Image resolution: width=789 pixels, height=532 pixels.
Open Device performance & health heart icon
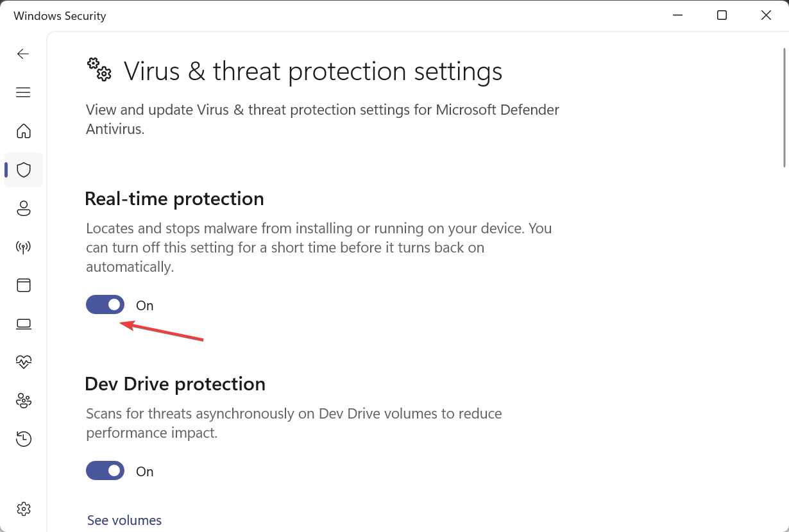coord(24,362)
